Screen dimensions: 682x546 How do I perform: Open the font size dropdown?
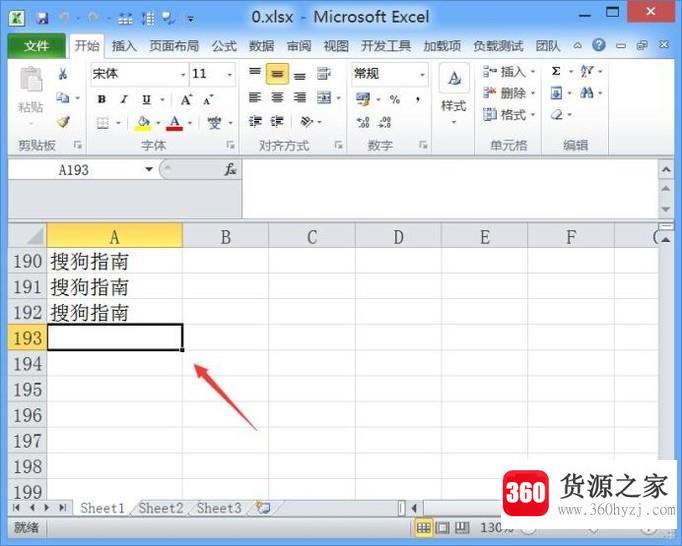pos(230,75)
